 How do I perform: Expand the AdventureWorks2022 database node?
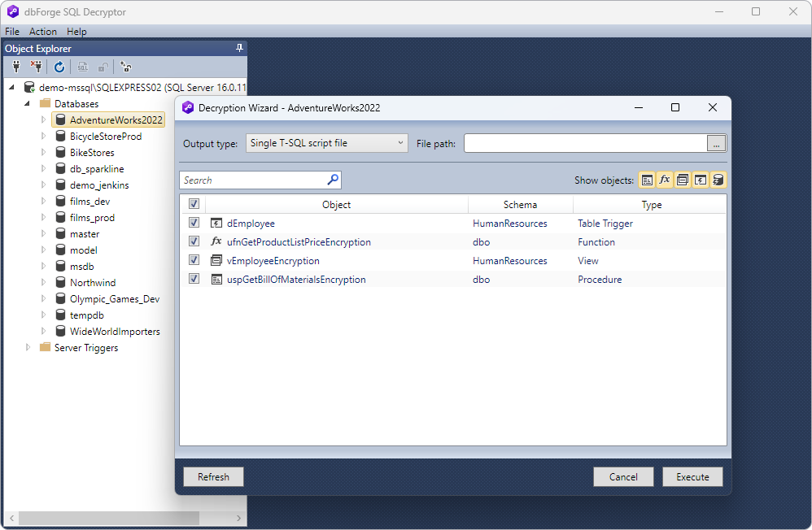pyautogui.click(x=43, y=119)
